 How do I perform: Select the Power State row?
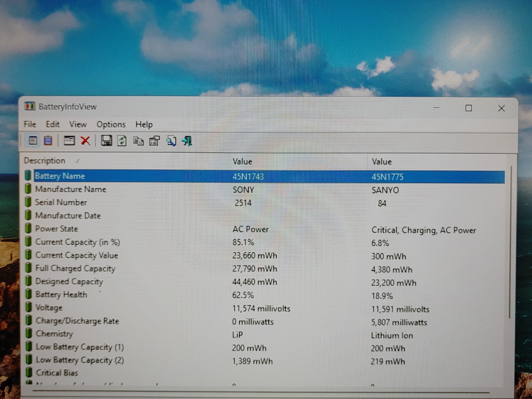(x=111, y=229)
